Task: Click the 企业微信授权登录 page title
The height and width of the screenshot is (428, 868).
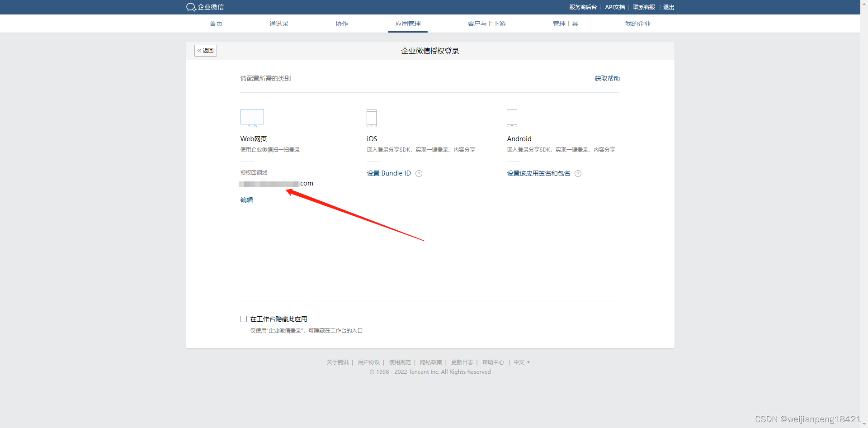Action: click(430, 51)
